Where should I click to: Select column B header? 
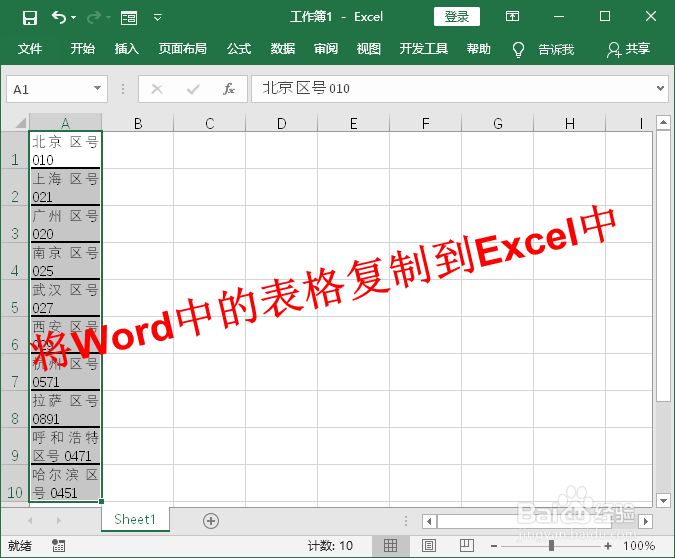pyautogui.click(x=138, y=123)
